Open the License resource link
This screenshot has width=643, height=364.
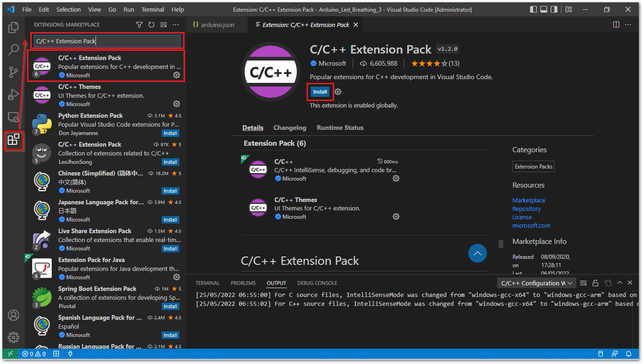click(522, 217)
